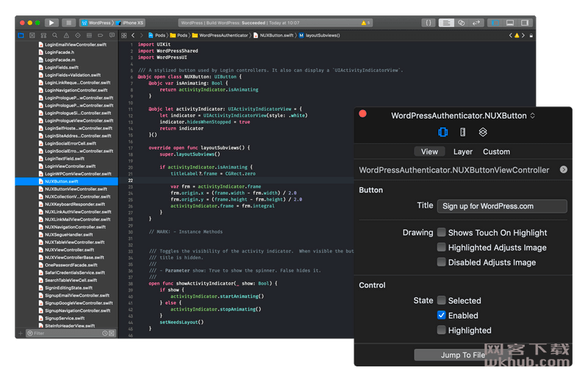The image size is (588, 381).
Task: Open the Issue navigator warning triangle
Action: point(66,35)
